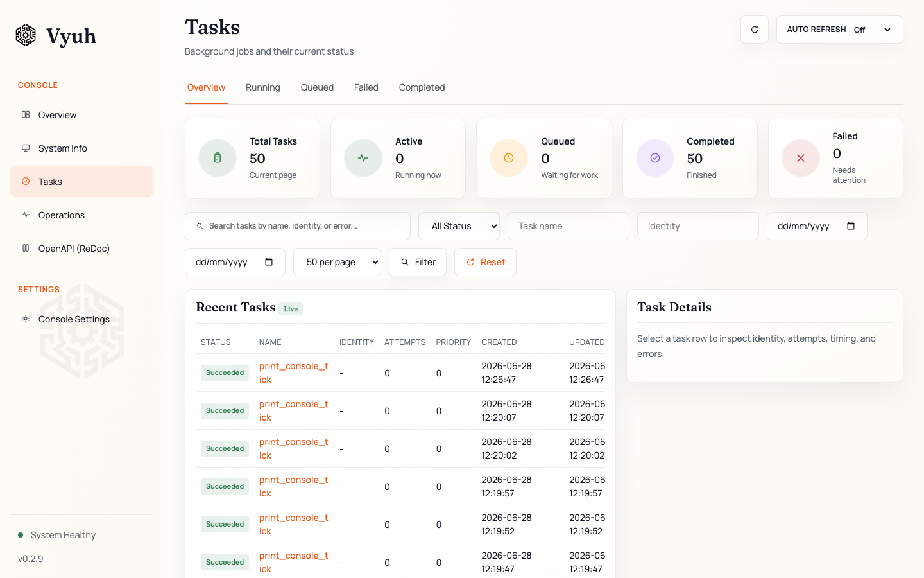Screen dimensions: 924x578
Task: Click the Completed 50 stats card
Action: (690, 158)
